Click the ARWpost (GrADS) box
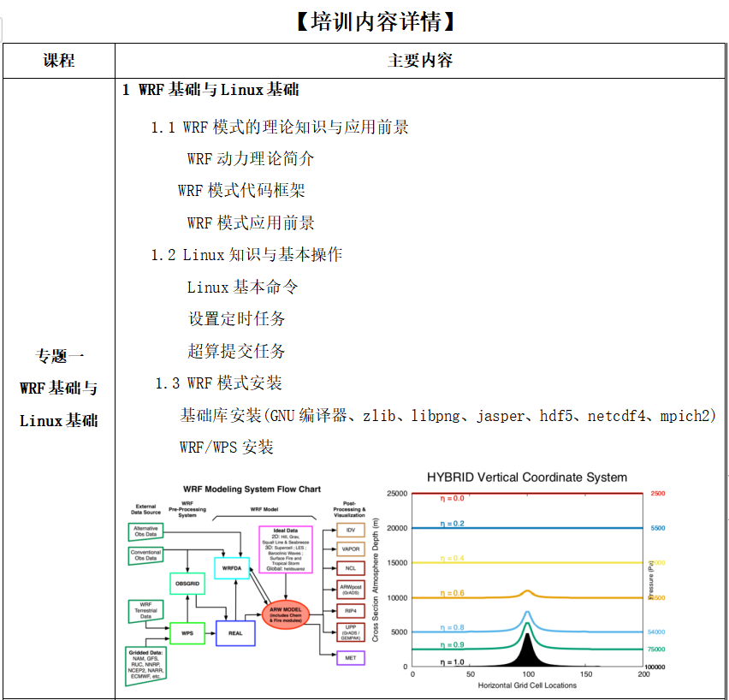 coord(351,590)
